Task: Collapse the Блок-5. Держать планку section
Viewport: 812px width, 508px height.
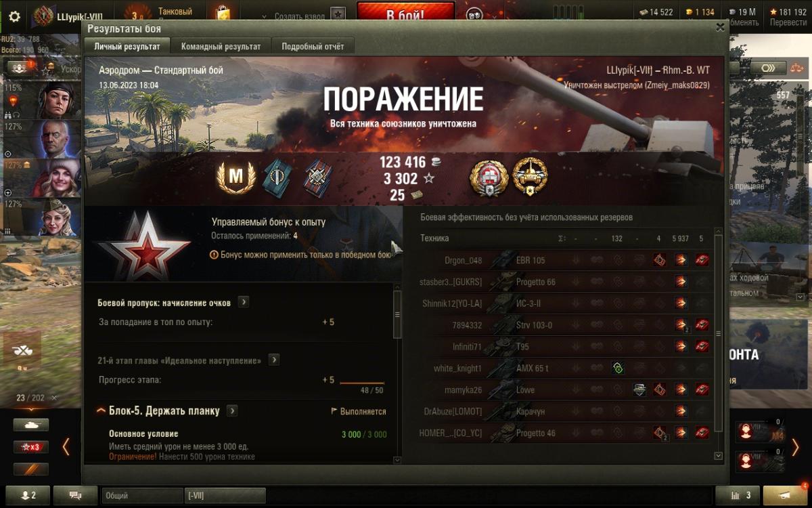Action: click(101, 410)
